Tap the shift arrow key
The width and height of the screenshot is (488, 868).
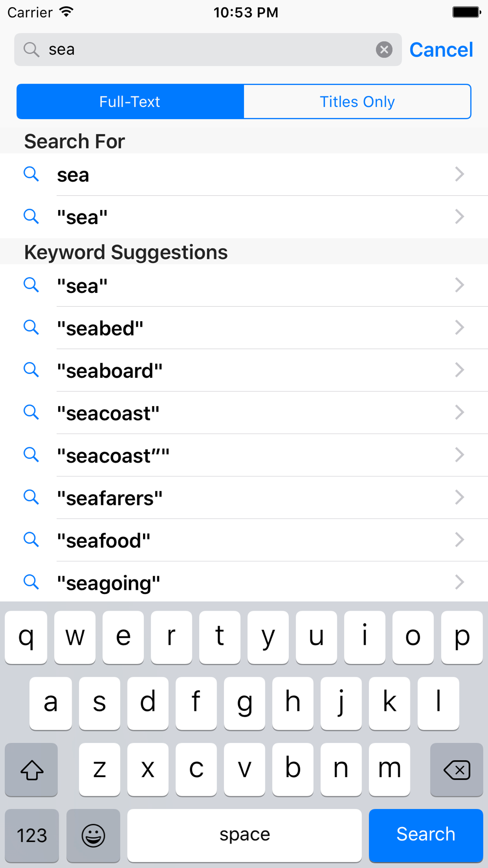coord(31,770)
